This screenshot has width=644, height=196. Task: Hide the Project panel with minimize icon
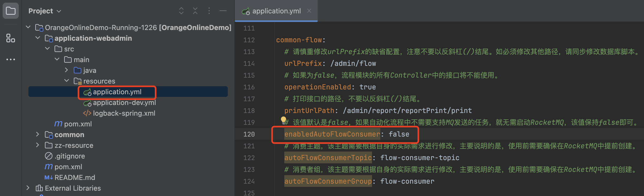(x=223, y=11)
